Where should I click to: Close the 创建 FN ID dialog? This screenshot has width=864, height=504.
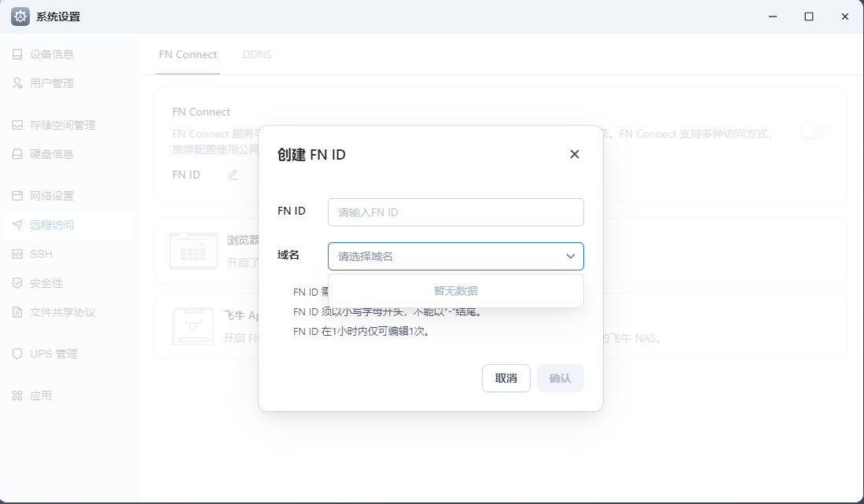pyautogui.click(x=574, y=154)
